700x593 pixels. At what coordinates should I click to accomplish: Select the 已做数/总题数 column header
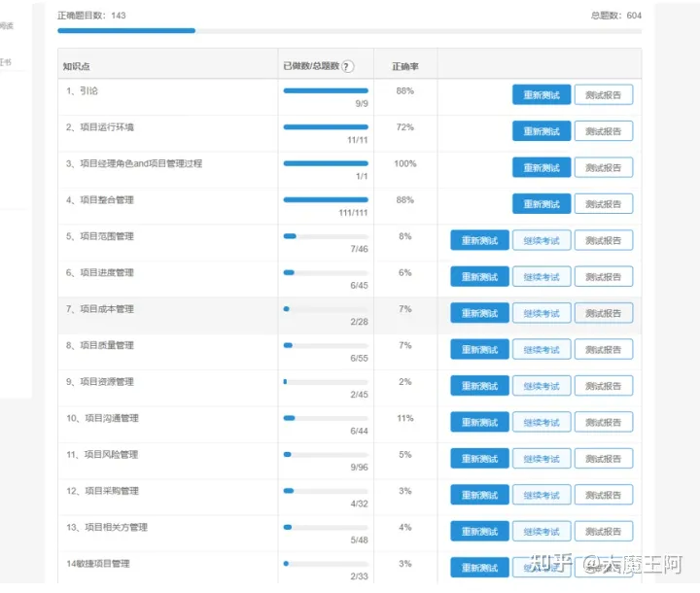tap(311, 66)
